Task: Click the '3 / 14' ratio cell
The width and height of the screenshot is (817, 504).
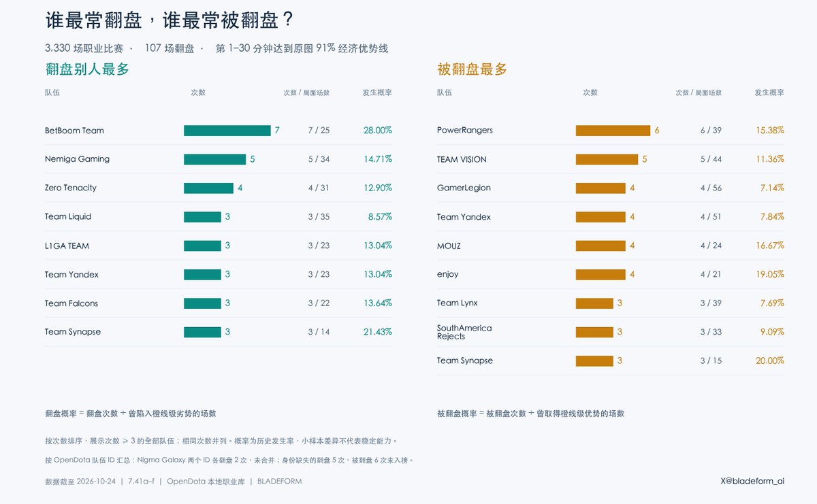Action: [x=319, y=332]
